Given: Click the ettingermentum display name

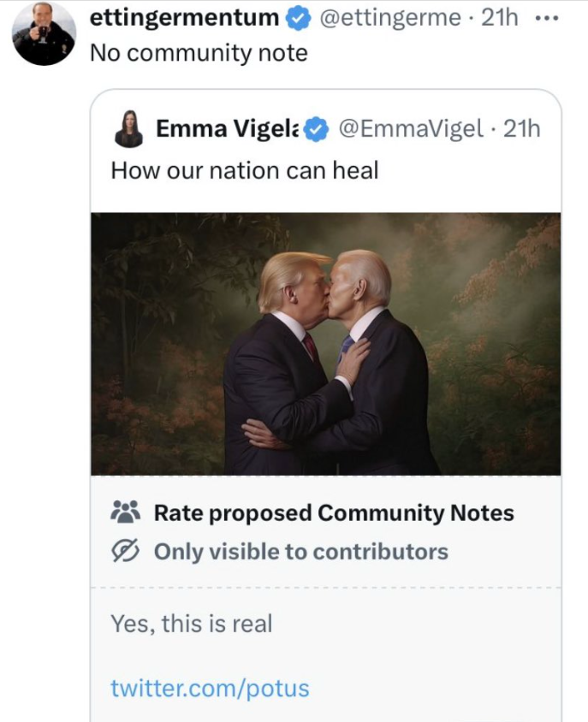Looking at the screenshot, I should coord(184,17).
